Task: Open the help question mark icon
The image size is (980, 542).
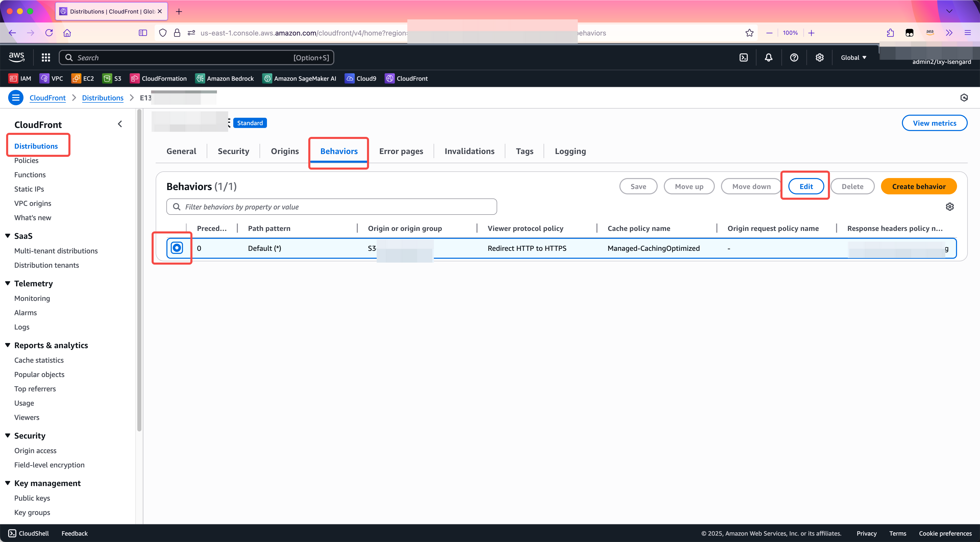Action: (x=794, y=57)
